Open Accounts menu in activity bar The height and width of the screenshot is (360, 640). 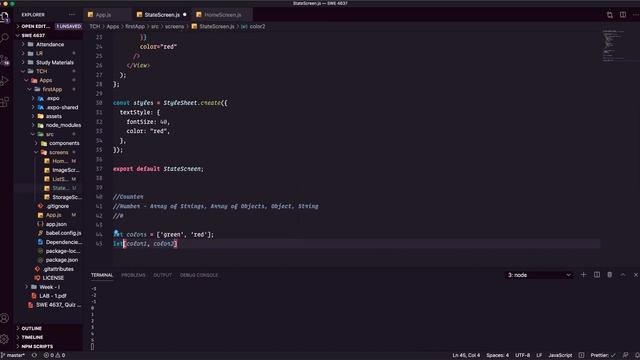tap(4, 318)
